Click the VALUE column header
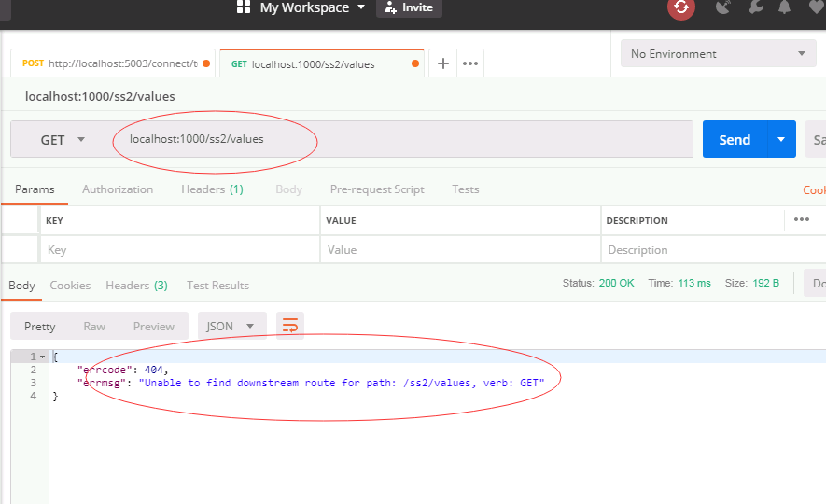 click(341, 220)
